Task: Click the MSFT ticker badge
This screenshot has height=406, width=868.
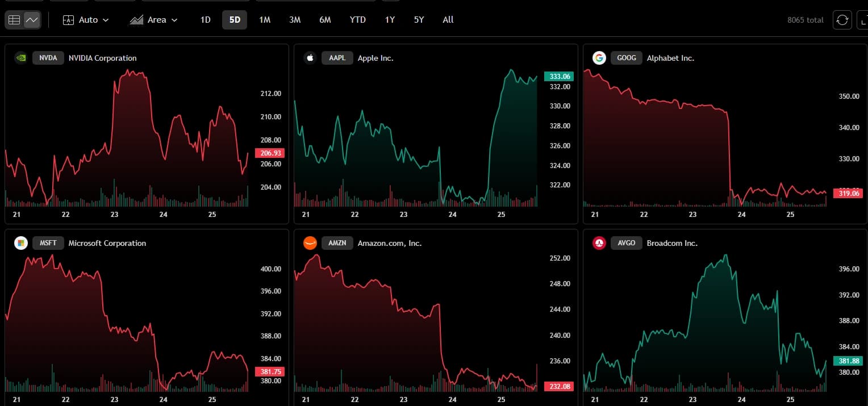Action: (x=48, y=243)
